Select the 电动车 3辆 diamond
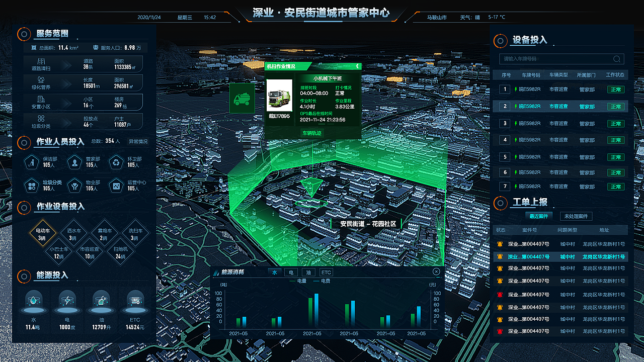This screenshot has height=362, width=644. (x=42, y=234)
